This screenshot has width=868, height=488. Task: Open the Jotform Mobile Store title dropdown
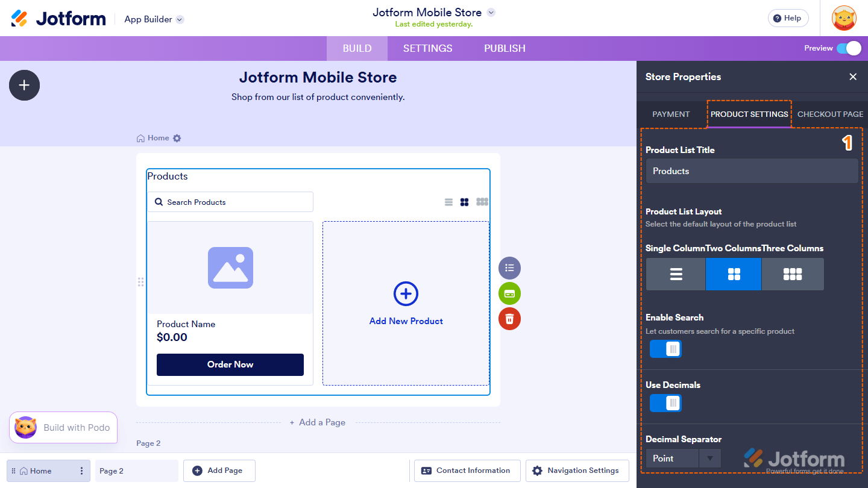(490, 12)
